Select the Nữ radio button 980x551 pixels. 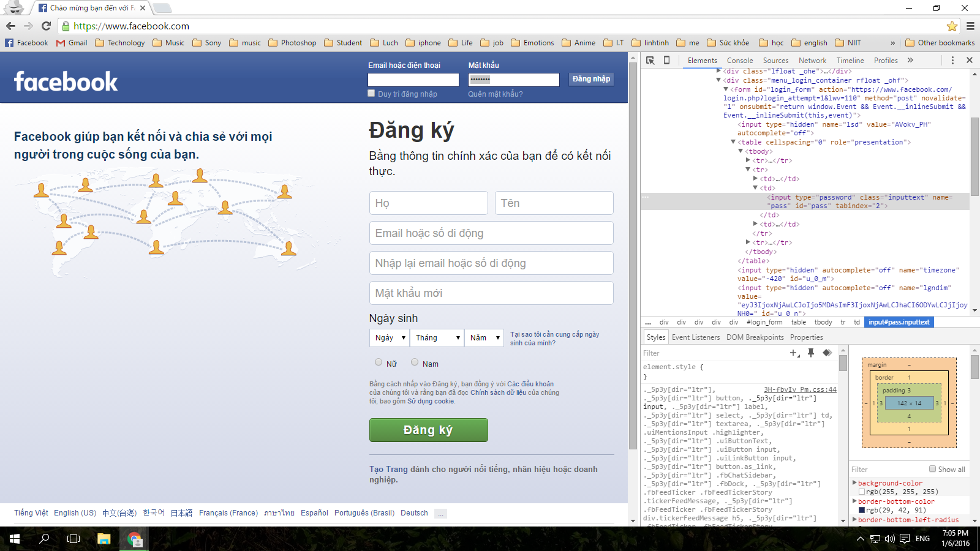(379, 362)
